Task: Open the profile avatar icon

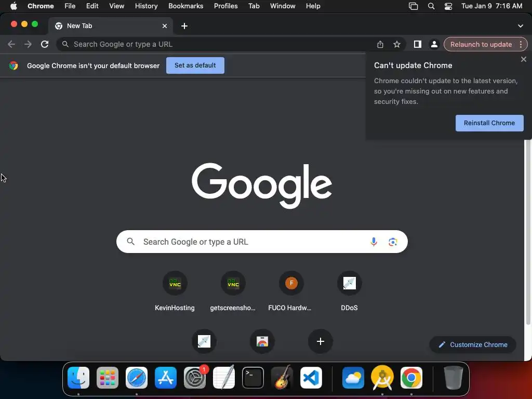Action: tap(434, 44)
